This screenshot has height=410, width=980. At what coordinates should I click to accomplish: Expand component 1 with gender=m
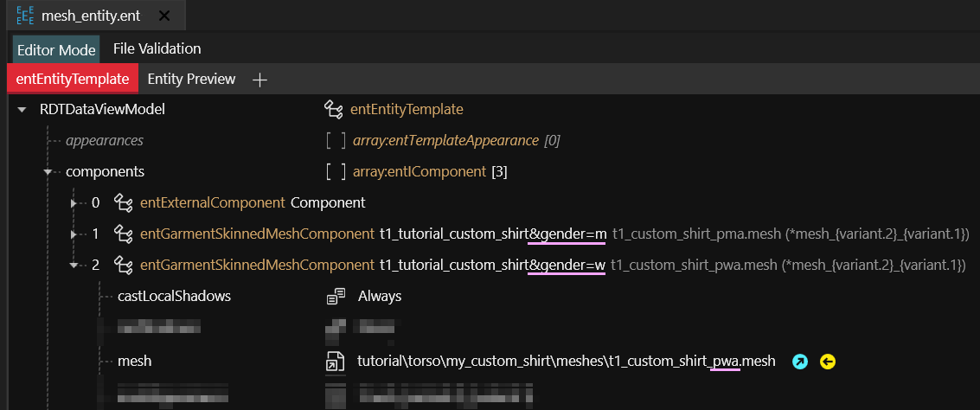click(x=75, y=234)
